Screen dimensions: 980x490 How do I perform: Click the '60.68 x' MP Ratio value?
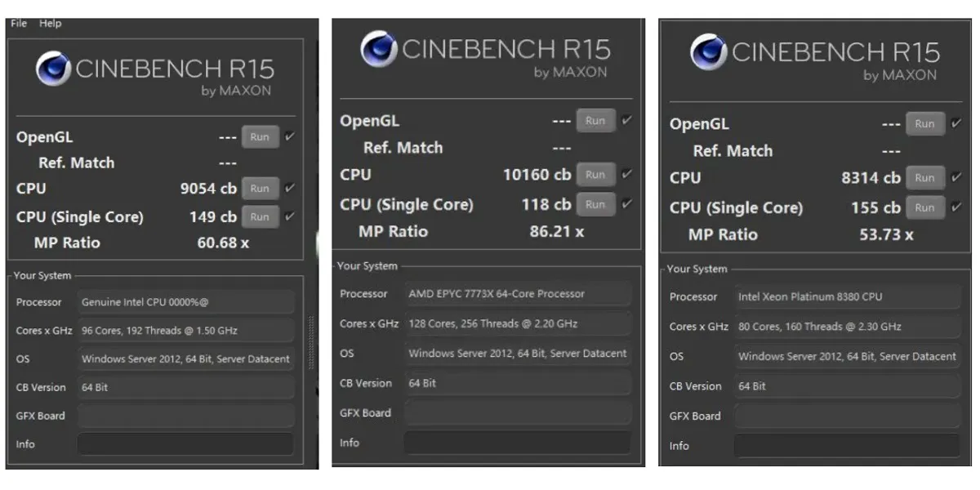pos(223,243)
